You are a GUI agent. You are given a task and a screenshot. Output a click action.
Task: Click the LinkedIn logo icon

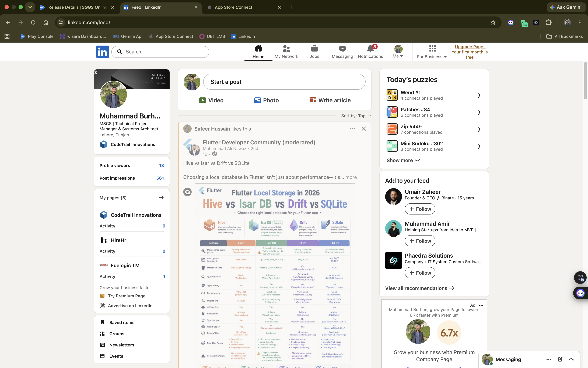[102, 52]
